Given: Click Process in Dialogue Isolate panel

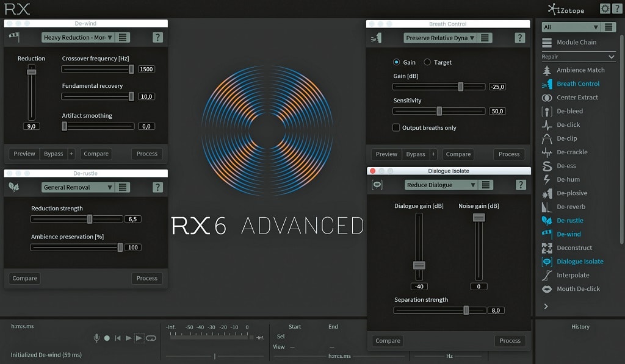Looking at the screenshot, I should tap(510, 341).
